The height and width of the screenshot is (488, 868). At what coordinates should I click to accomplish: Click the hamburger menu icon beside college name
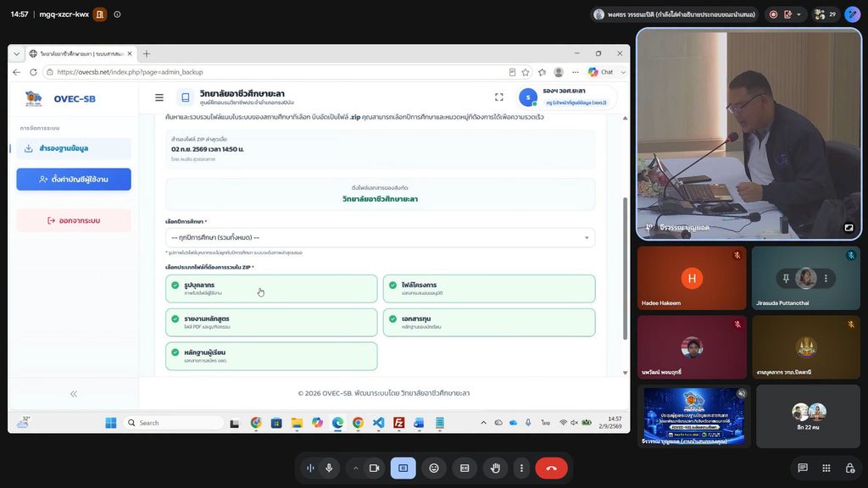pos(159,97)
